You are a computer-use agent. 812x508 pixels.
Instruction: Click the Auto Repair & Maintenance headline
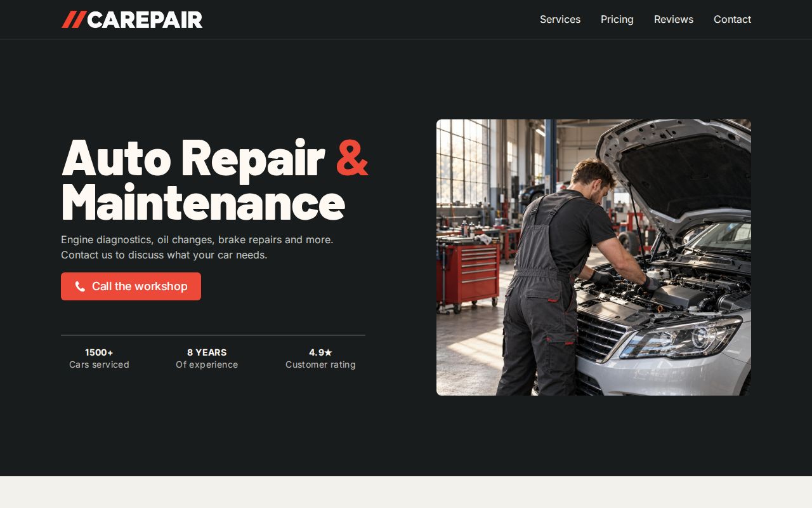click(214, 180)
